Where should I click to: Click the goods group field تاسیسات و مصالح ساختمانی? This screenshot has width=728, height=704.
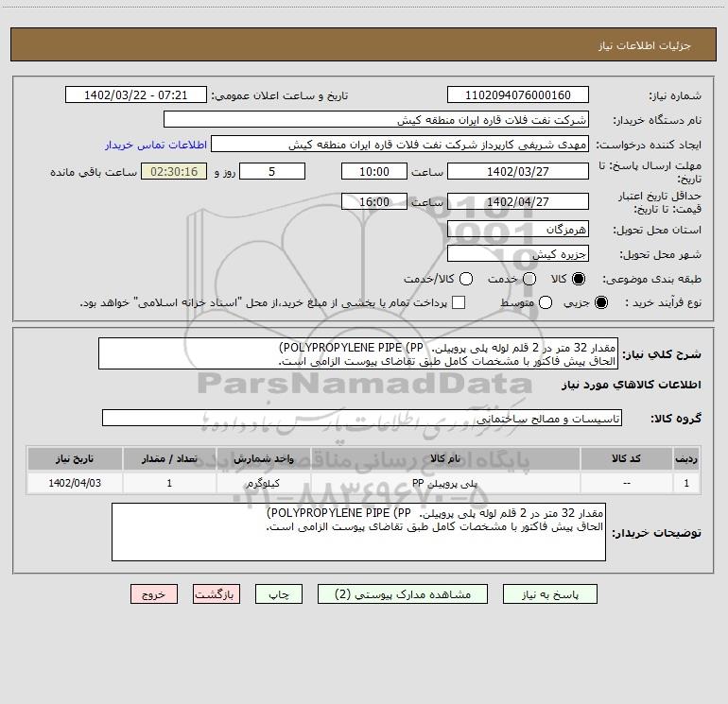pyautogui.click(x=362, y=418)
